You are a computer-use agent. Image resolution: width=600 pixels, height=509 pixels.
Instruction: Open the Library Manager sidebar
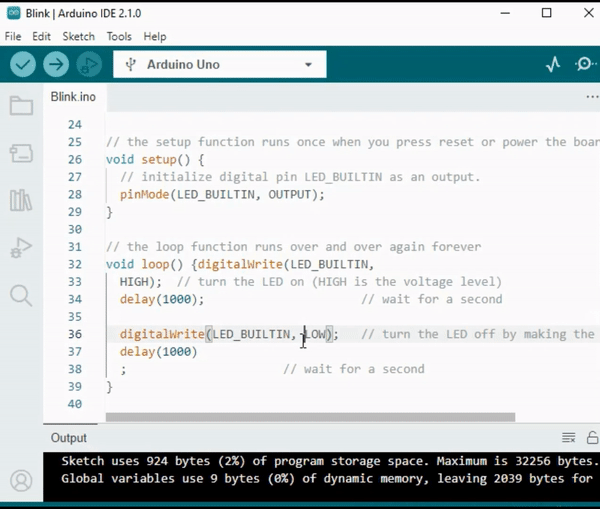click(21, 200)
